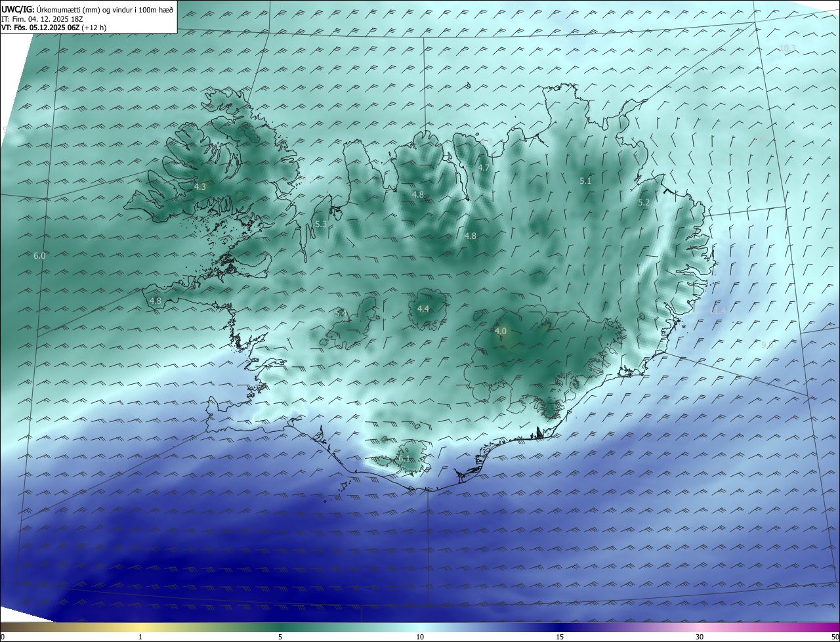Click the colorbar tick label 0
This screenshot has height=642, width=840.
(3, 637)
